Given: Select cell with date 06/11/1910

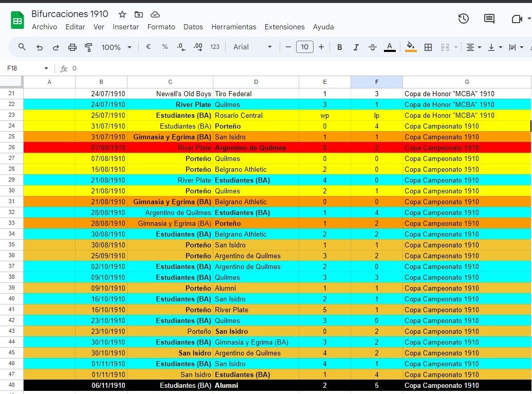Looking at the screenshot, I should [x=101, y=385].
